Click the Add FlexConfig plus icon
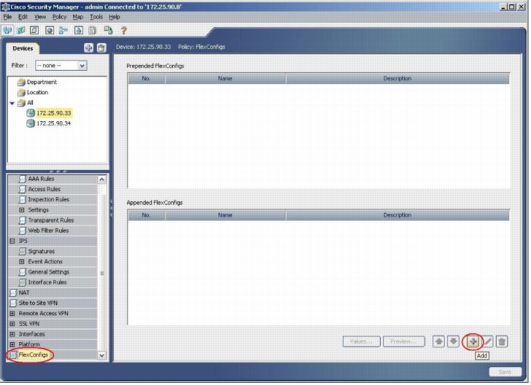This screenshot has height=385, width=531. click(x=473, y=341)
